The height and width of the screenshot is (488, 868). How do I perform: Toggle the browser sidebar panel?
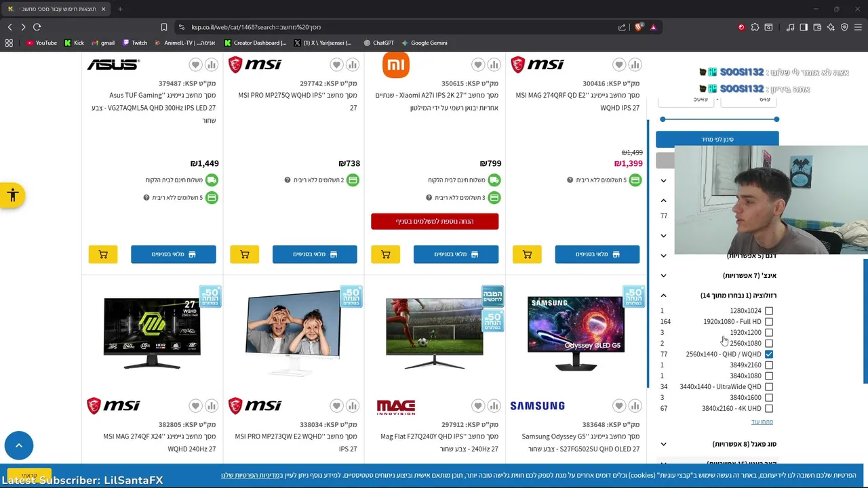click(804, 27)
